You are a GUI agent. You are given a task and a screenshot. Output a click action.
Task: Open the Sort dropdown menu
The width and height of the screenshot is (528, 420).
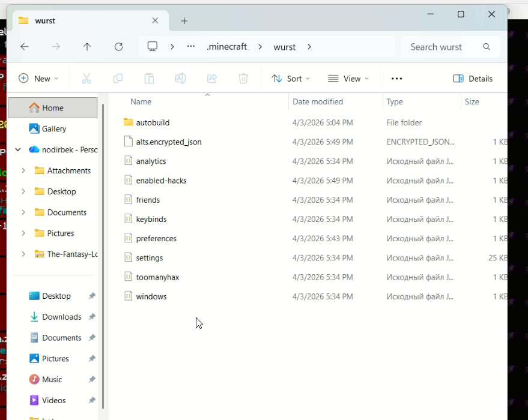[x=291, y=79]
